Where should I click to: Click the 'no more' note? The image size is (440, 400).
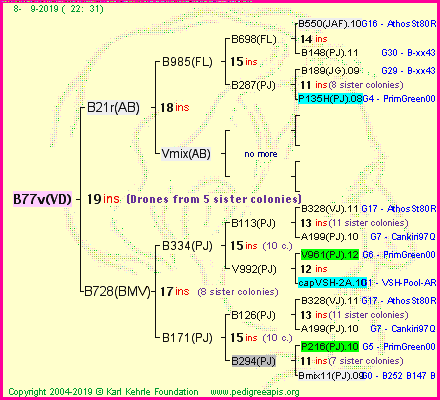tap(261, 154)
